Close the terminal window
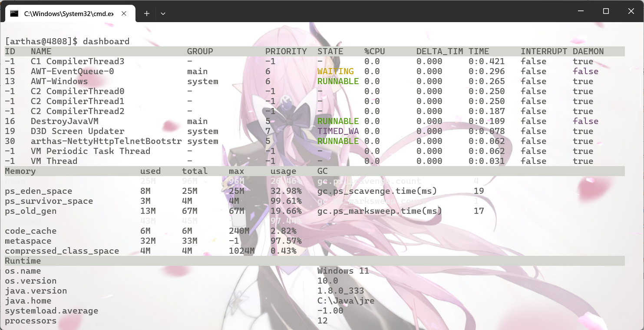The image size is (644, 330). point(631,11)
